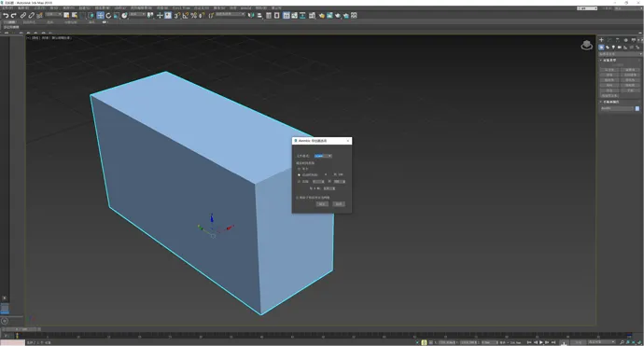Click the Redo arrow icon
Screen dimensions: 644x346
[14, 16]
